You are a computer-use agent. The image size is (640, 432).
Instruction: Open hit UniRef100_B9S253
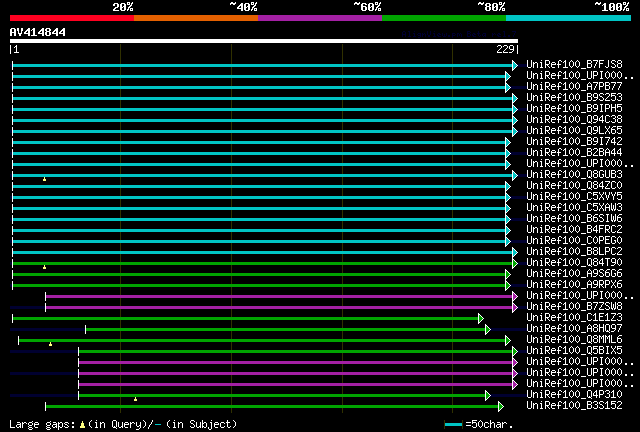point(574,97)
